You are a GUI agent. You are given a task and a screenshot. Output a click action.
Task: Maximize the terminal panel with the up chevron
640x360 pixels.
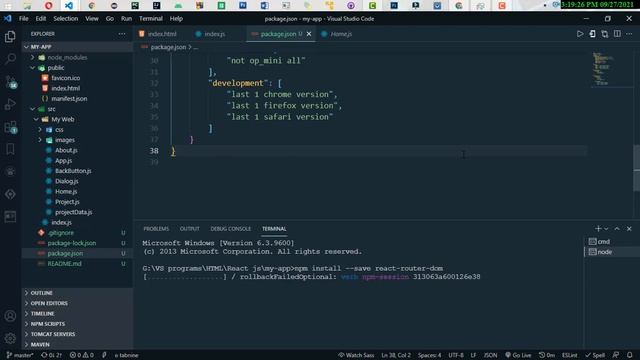coord(617,229)
